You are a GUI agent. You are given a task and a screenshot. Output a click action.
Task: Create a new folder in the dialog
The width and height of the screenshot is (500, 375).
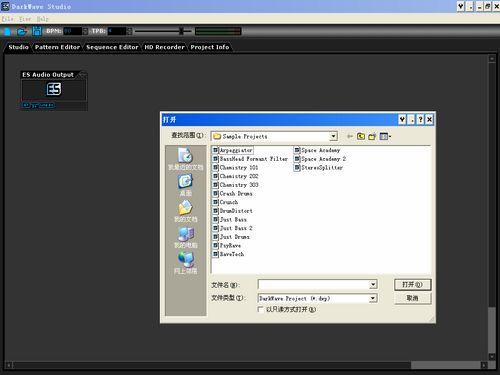coord(372,136)
